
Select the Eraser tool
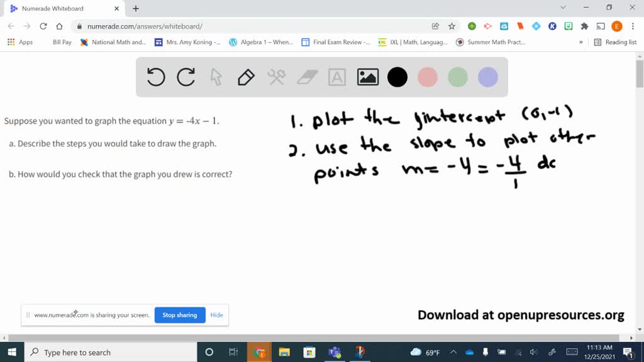[x=306, y=77]
